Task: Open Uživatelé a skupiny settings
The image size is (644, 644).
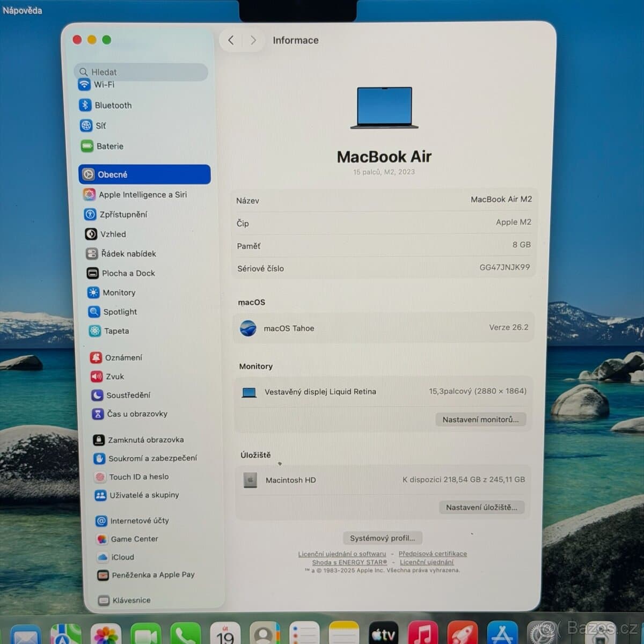Action: pyautogui.click(x=137, y=495)
